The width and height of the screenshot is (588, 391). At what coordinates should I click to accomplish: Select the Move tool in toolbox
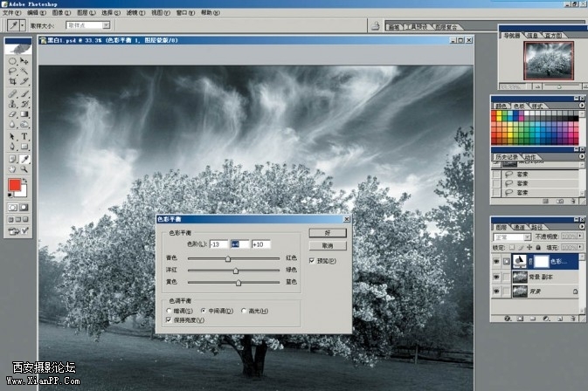(25, 61)
